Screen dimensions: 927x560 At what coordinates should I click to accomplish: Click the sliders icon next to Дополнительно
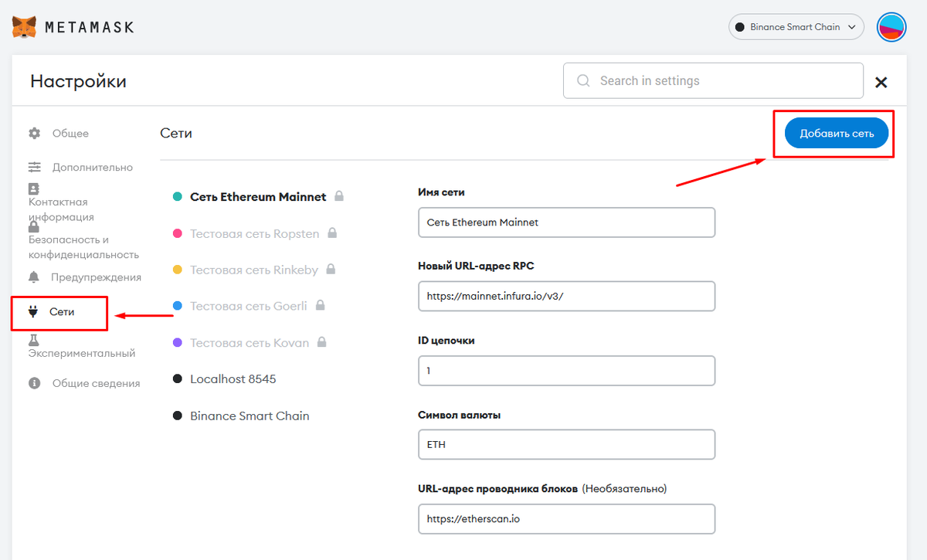point(35,167)
